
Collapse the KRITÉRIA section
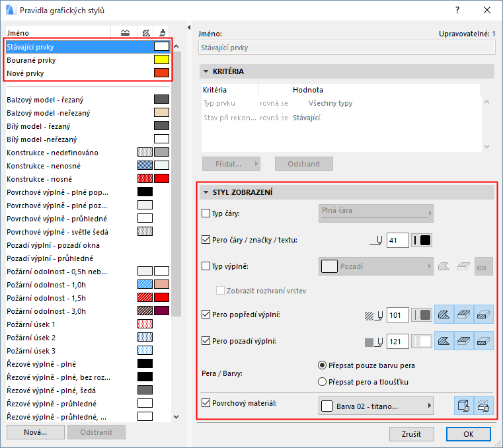coord(206,71)
